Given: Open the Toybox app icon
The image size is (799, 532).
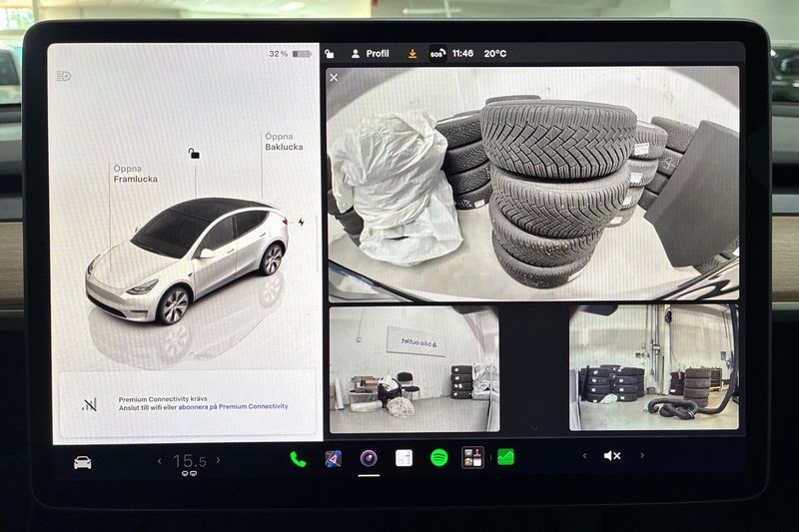Looking at the screenshot, I should (472, 457).
